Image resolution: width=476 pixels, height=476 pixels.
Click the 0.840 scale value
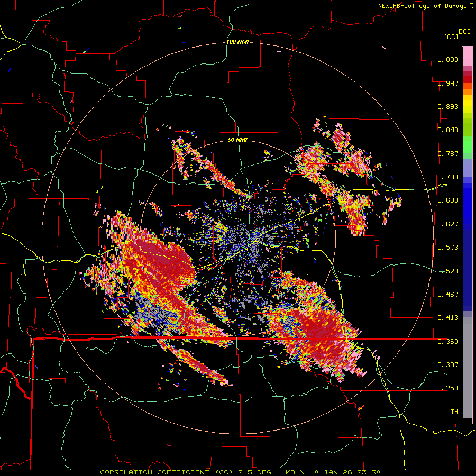(x=448, y=130)
